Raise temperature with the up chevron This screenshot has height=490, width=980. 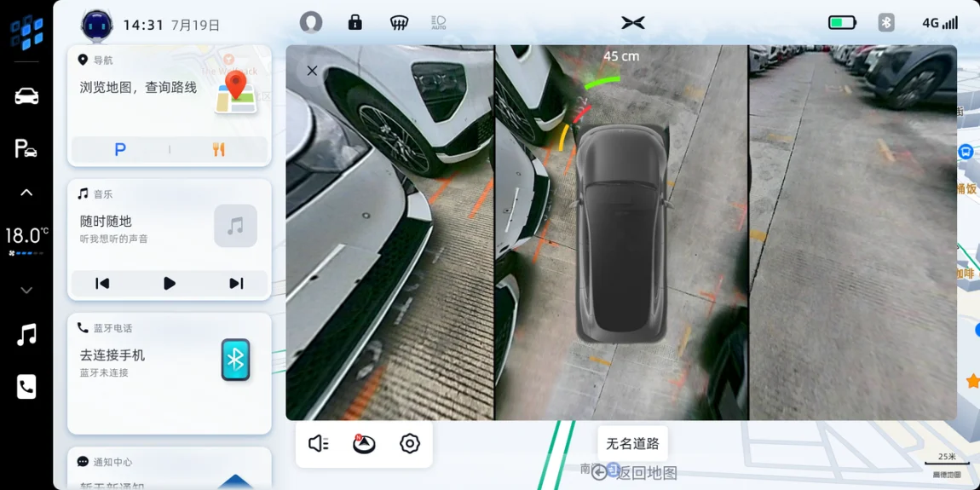(x=26, y=193)
